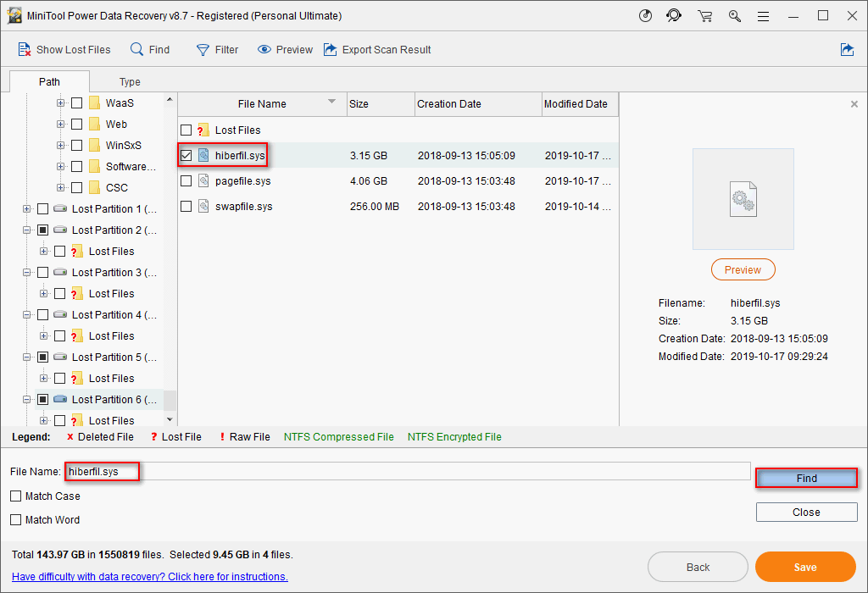The width and height of the screenshot is (868, 593).
Task: Check the WaaS folder checkbox
Action: [77, 103]
